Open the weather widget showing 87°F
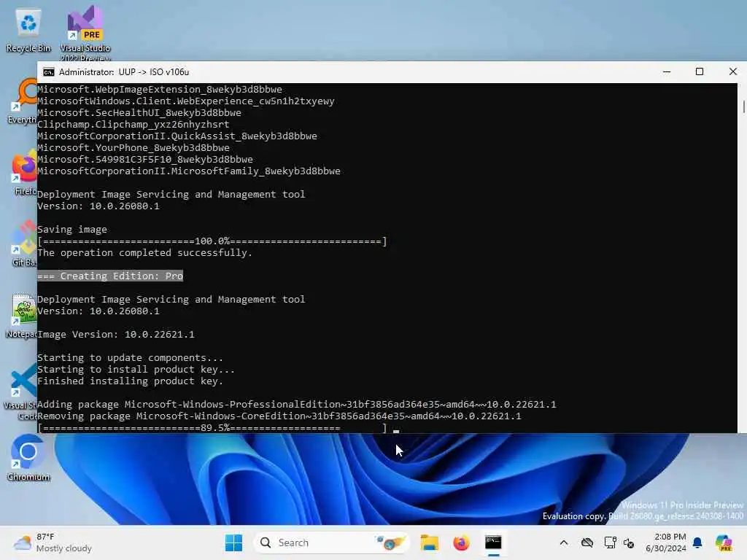Viewport: 747px width, 560px height. [53, 542]
